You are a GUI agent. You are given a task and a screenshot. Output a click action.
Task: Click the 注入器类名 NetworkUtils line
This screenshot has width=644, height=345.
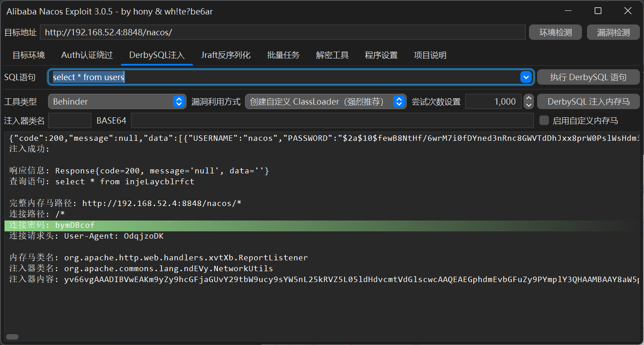coord(141,269)
